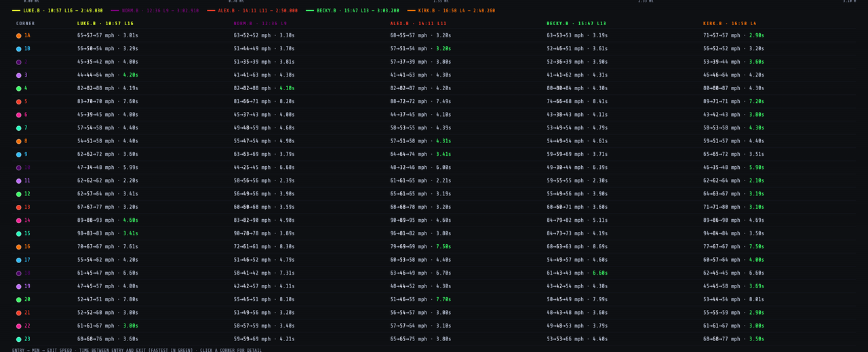Viewport: 868px width, 352px height.
Task: Expand corner 20 row for detail
Action: click(x=434, y=300)
